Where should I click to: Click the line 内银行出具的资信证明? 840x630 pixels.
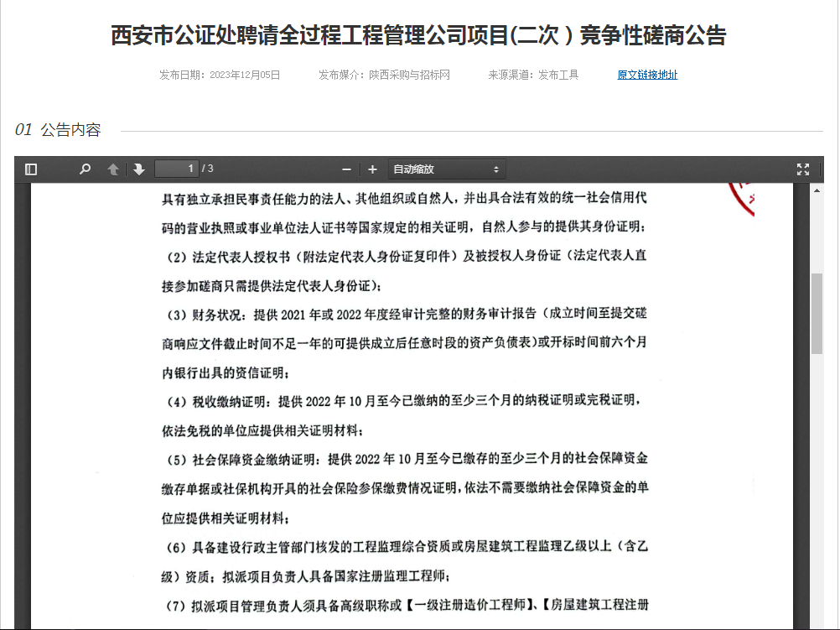click(x=226, y=372)
